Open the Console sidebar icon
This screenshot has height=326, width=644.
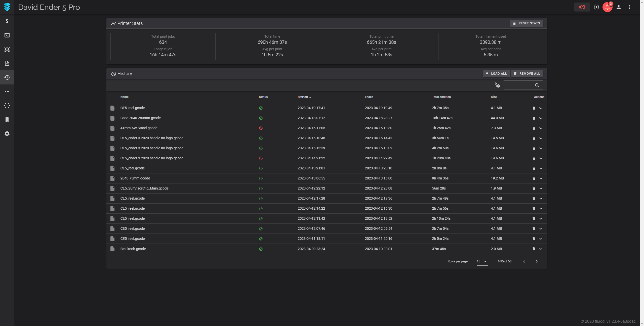pyautogui.click(x=7, y=35)
